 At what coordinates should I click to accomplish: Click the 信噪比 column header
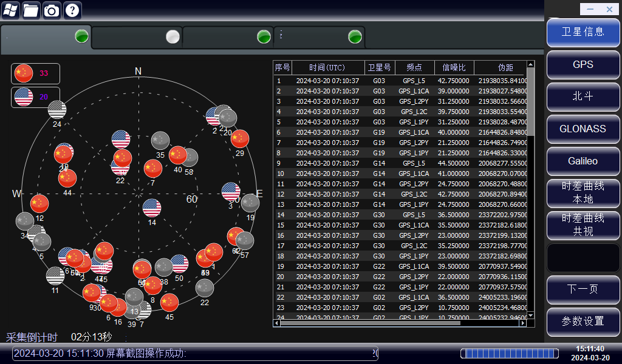[x=454, y=68]
